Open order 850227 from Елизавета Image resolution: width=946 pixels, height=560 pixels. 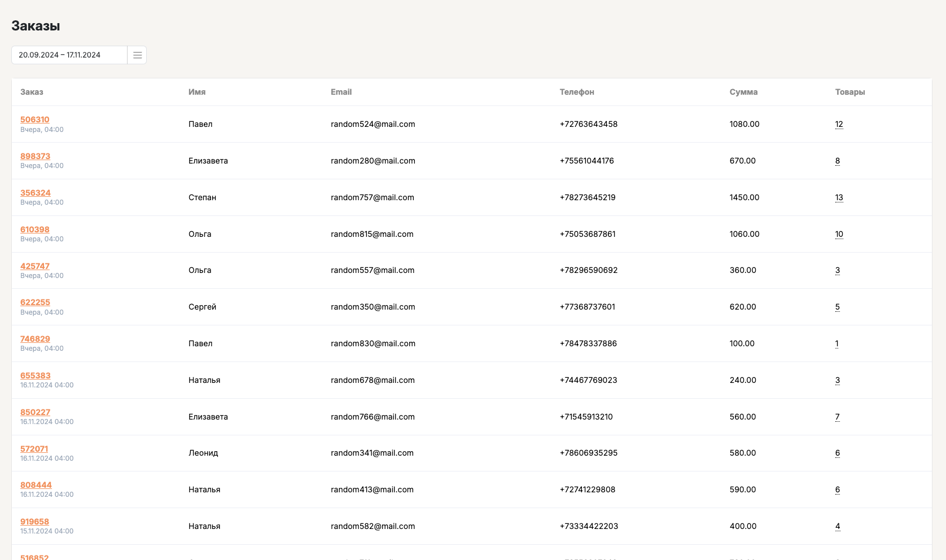[x=35, y=412]
